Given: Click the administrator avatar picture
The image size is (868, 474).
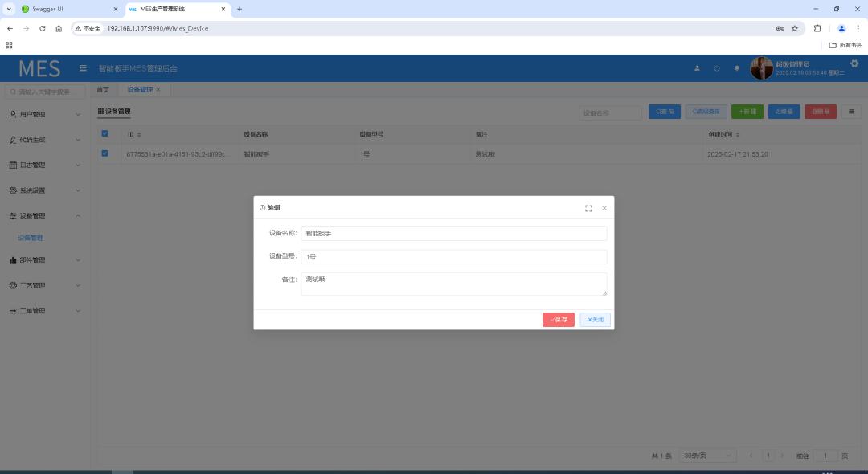Looking at the screenshot, I should tap(761, 68).
